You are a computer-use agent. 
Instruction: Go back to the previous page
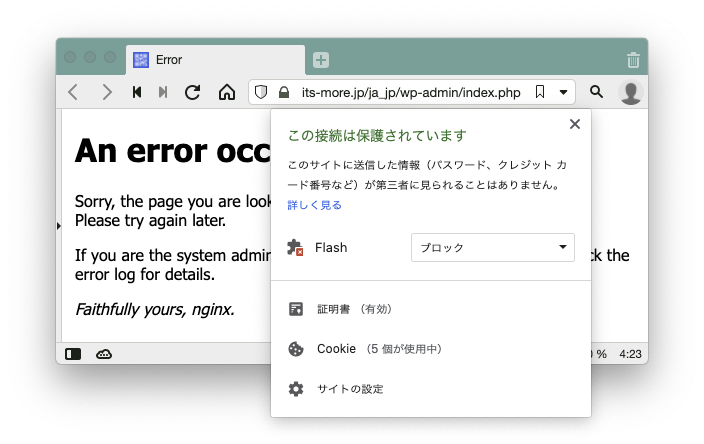tap(73, 93)
